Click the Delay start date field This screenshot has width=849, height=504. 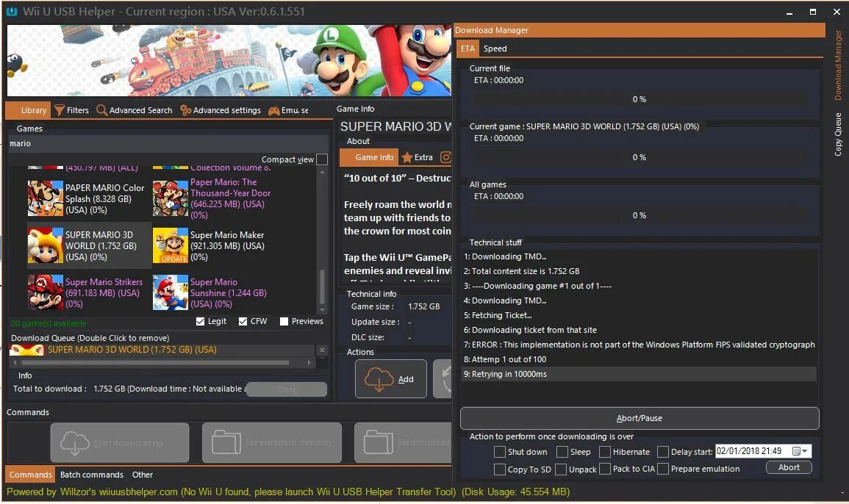(764, 451)
